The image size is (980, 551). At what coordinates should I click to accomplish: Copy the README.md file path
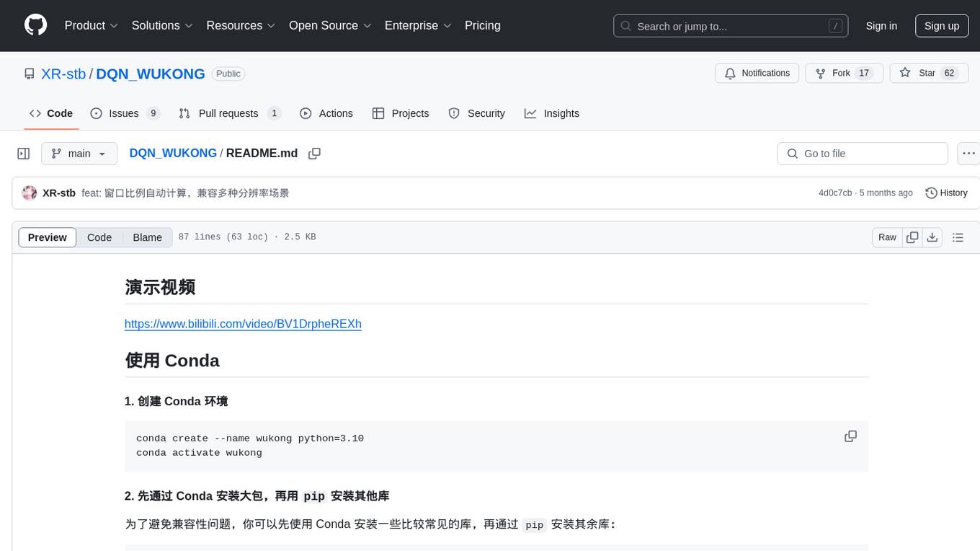click(x=314, y=154)
